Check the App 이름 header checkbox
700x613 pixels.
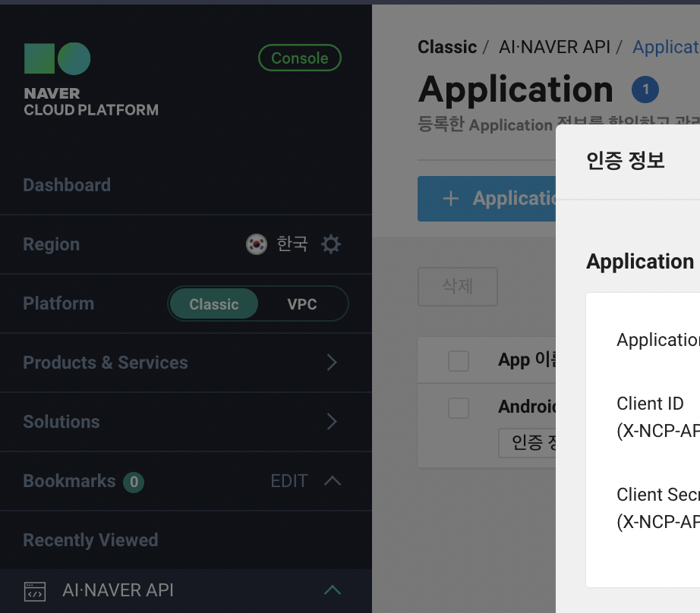[x=459, y=360]
